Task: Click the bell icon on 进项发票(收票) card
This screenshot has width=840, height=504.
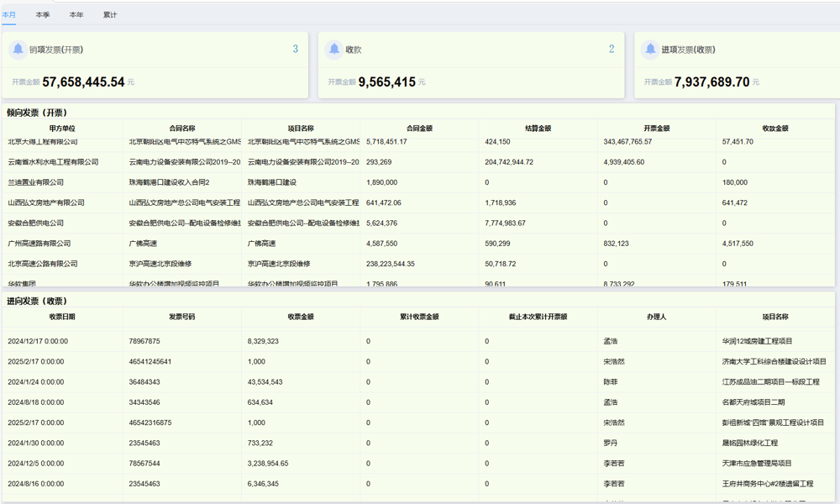Action: 650,50
